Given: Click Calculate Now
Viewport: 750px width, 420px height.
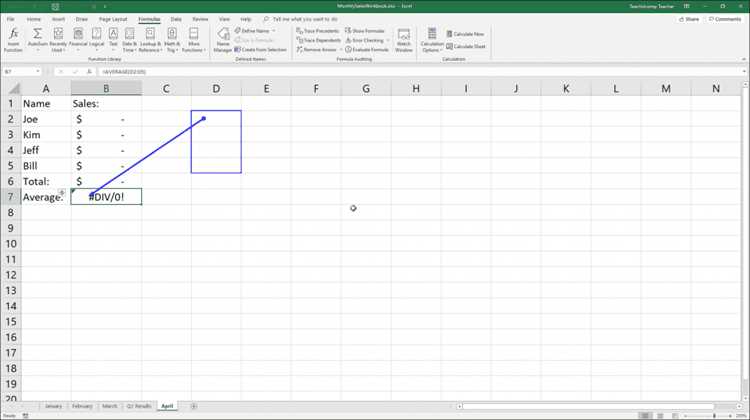Looking at the screenshot, I should (465, 34).
